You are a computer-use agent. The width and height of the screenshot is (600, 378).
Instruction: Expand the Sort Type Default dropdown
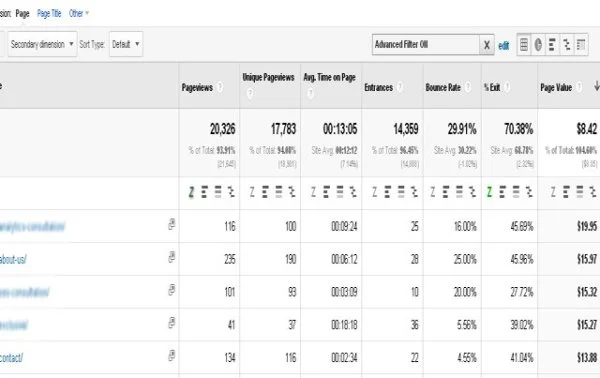pyautogui.click(x=126, y=44)
